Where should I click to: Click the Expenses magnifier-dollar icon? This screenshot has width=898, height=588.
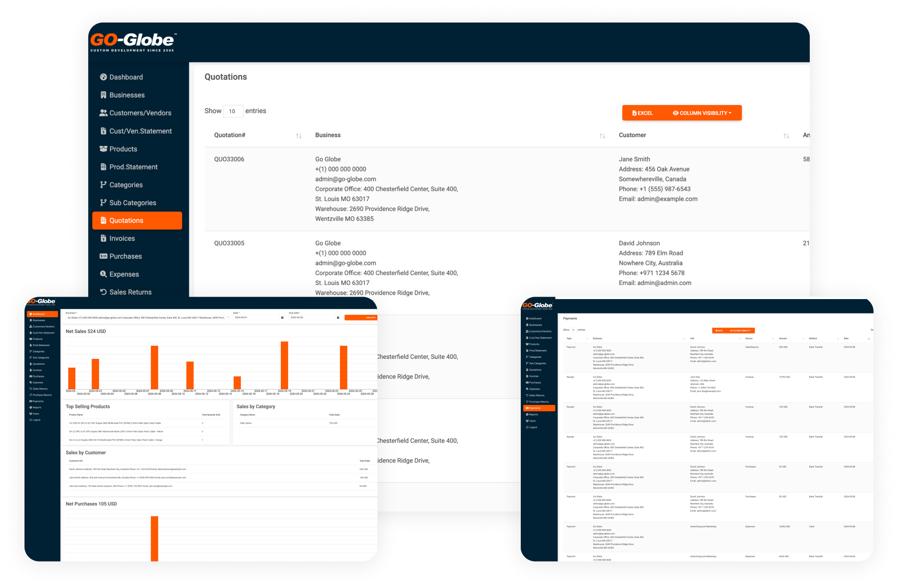click(103, 274)
